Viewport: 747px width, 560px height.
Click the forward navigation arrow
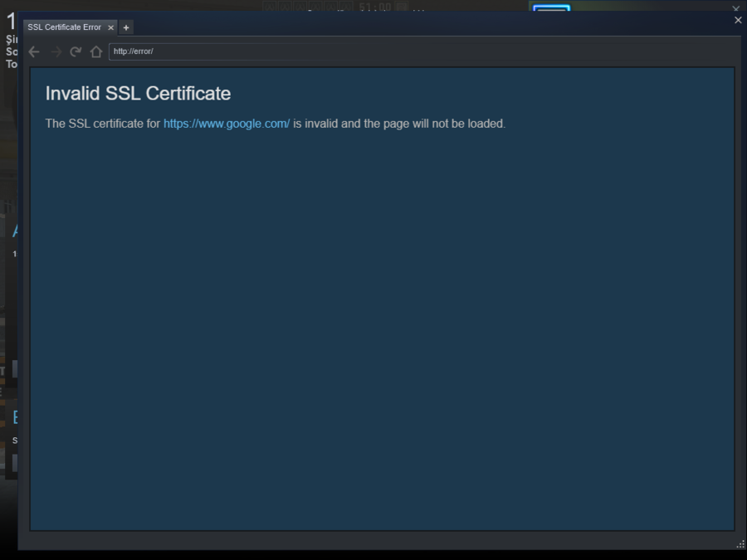pos(56,51)
